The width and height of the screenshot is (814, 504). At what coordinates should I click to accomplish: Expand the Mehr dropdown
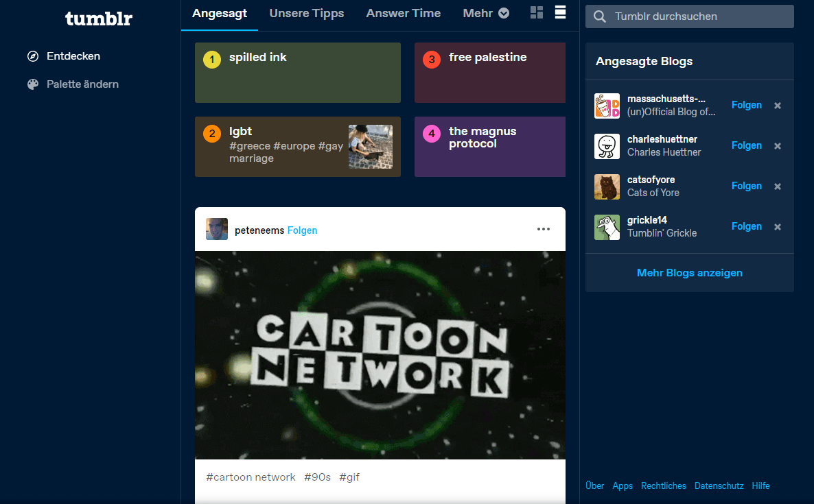pyautogui.click(x=486, y=14)
